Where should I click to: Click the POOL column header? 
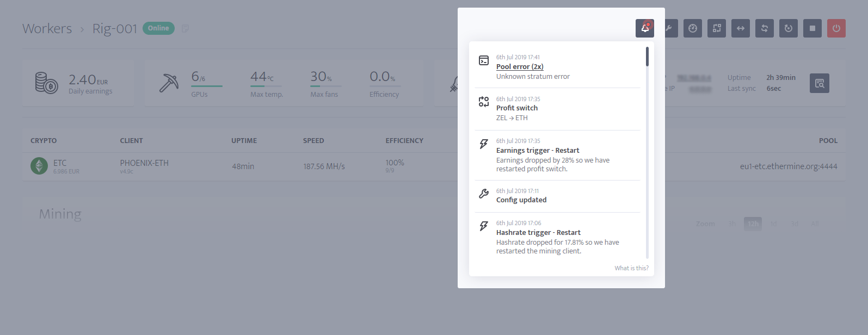[828, 141]
